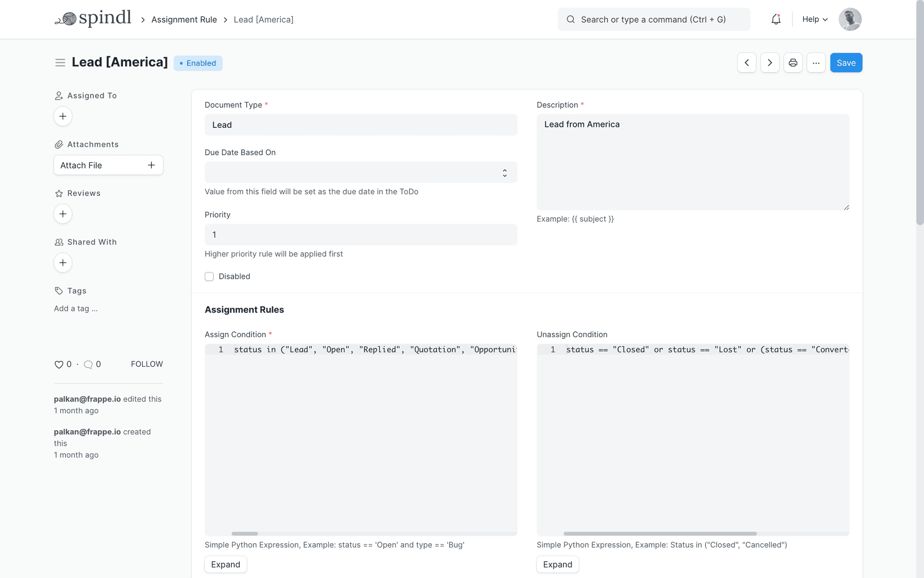Open the sidebar toggle next to Lead [America]
924x578 pixels.
coord(60,62)
